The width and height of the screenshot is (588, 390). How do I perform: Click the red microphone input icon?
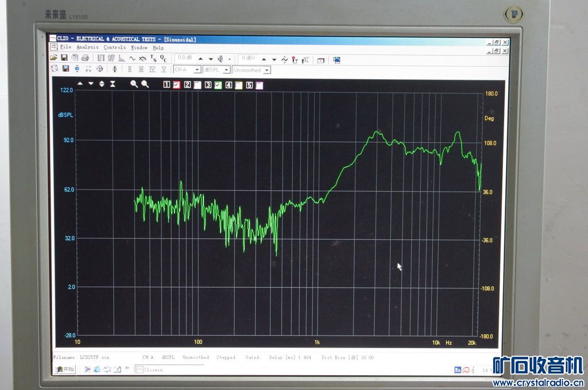(295, 60)
